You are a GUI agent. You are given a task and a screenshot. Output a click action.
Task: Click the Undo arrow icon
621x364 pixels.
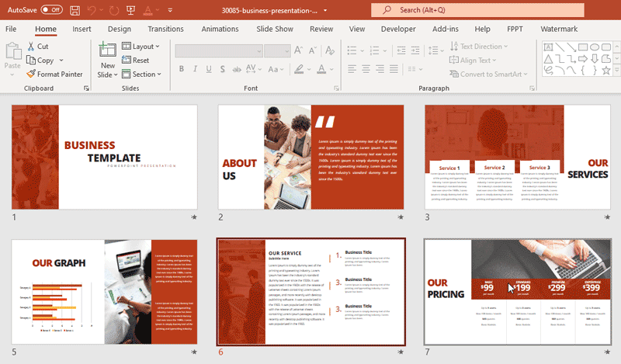pyautogui.click(x=92, y=10)
